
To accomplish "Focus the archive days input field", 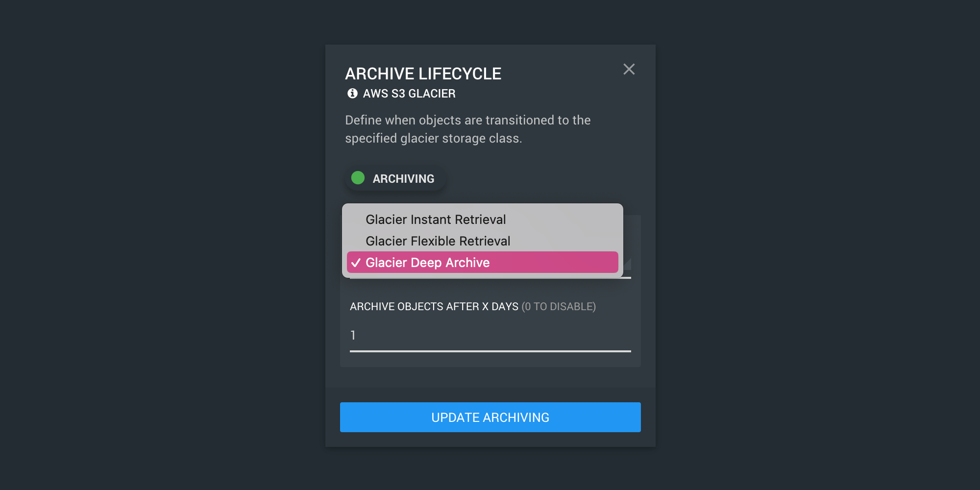I will 490,336.
